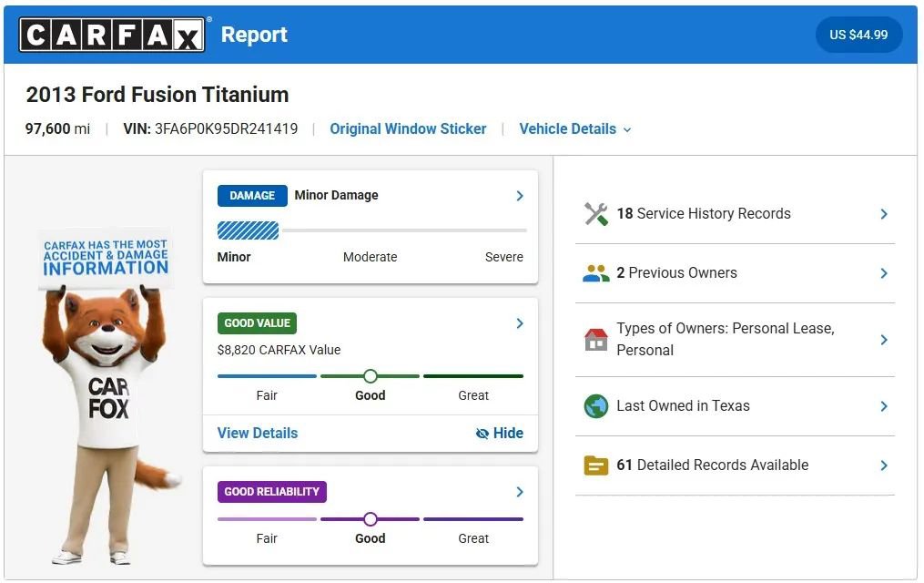Open the detailed records folder icon
Screen dimensions: 924x583
point(595,465)
